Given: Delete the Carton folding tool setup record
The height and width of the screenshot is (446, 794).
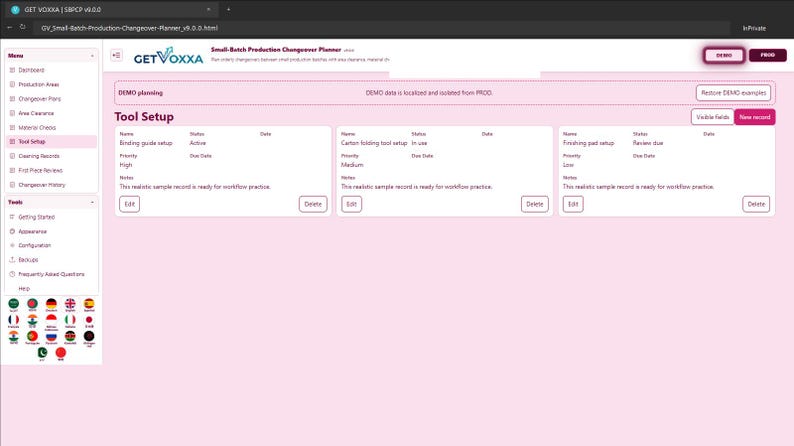Looking at the screenshot, I should pos(535,204).
